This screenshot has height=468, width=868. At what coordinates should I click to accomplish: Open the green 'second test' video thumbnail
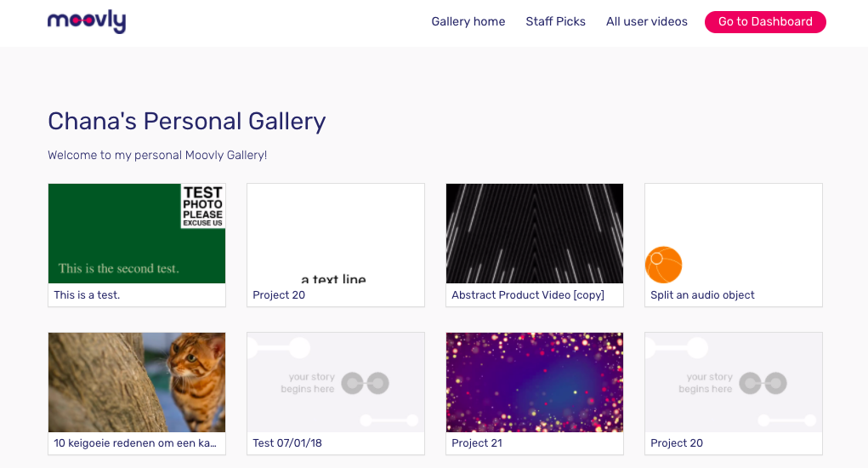[x=137, y=234]
